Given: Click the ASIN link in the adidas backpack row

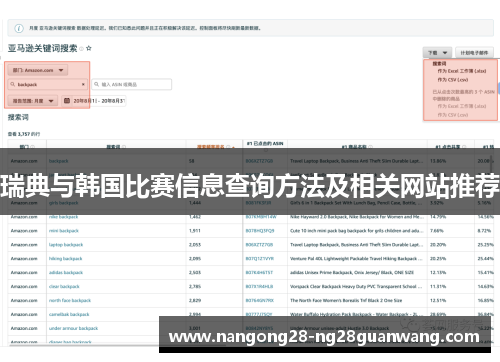Looking at the screenshot, I should [x=259, y=273].
